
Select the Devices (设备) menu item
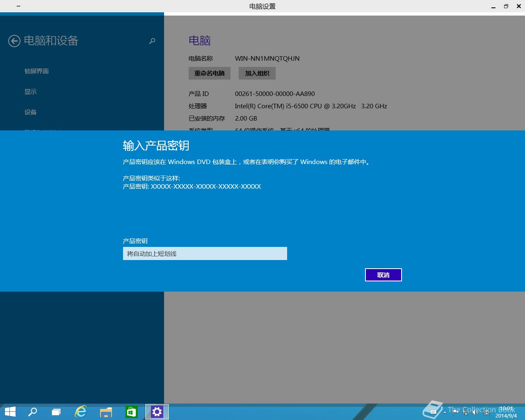(x=30, y=112)
